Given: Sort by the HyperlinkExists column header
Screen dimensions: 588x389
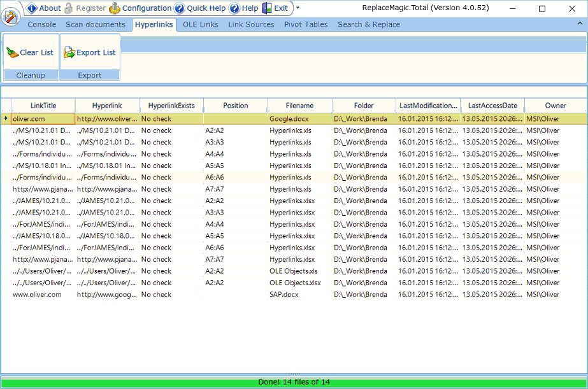Looking at the screenshot, I should pos(171,106).
